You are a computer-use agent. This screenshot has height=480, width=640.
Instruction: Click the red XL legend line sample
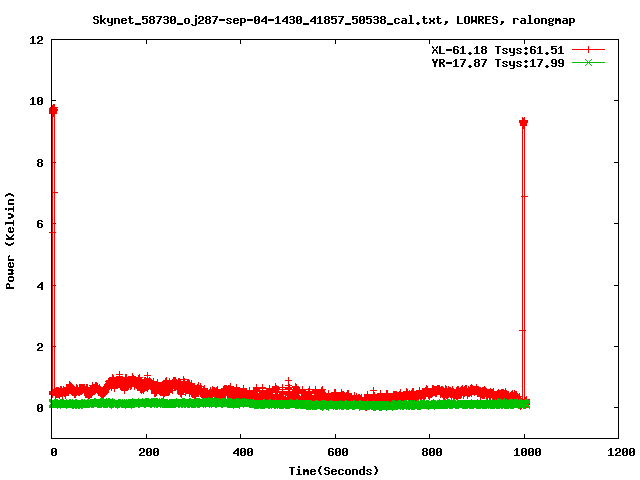[588, 50]
